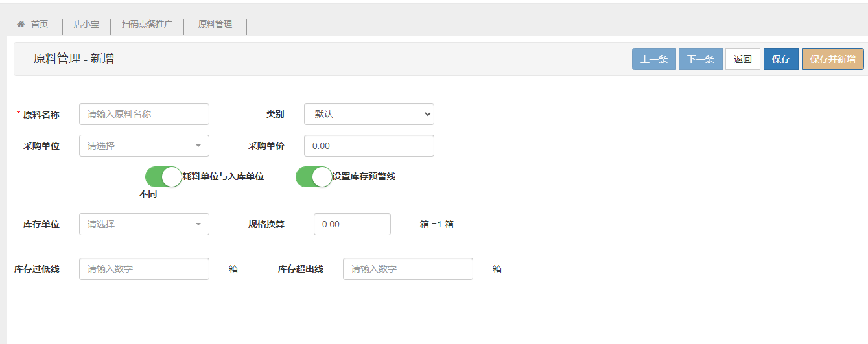This screenshot has height=344, width=868.
Task: Go to next record with 下一条
Action: (700, 59)
